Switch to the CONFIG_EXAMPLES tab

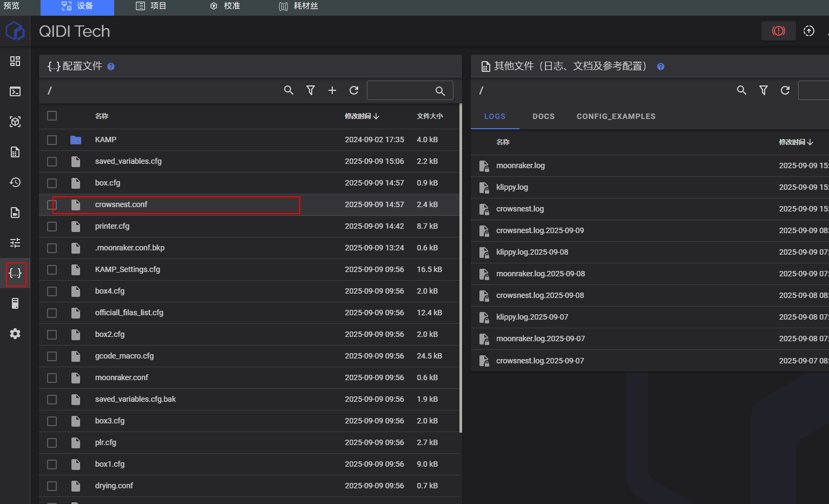(x=616, y=116)
